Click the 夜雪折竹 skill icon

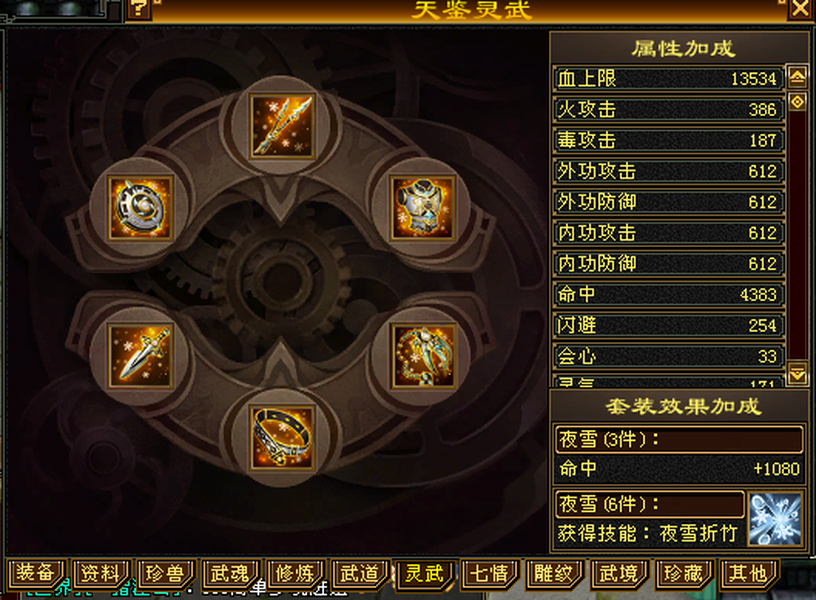[x=774, y=519]
